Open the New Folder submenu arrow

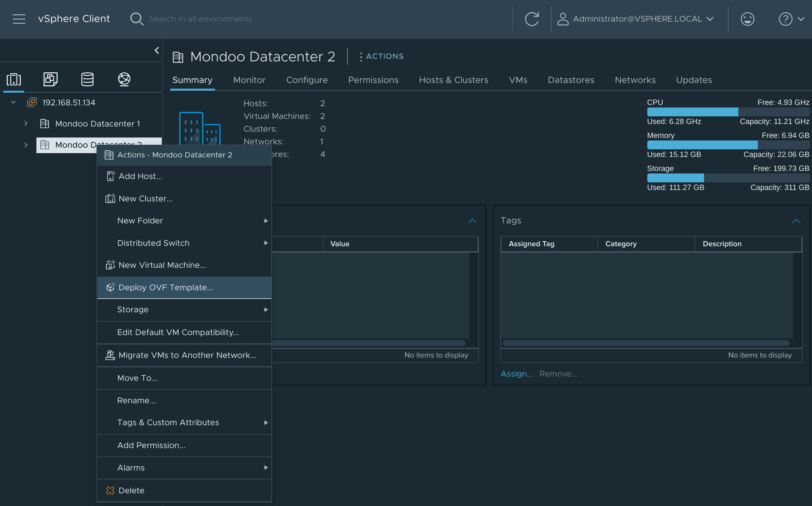[x=266, y=221]
